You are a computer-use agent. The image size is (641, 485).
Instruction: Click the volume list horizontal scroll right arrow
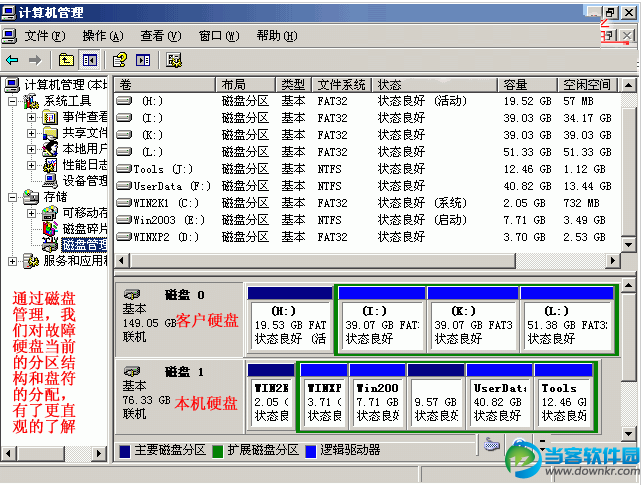coord(612,260)
